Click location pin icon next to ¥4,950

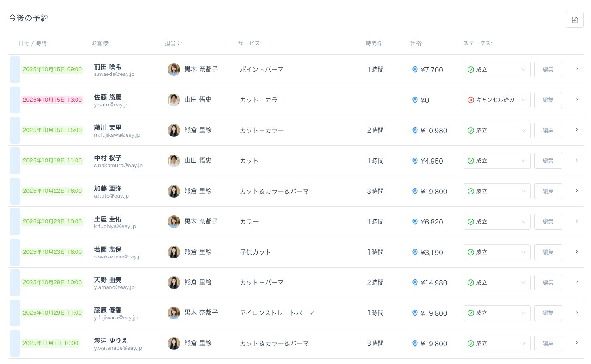(415, 161)
